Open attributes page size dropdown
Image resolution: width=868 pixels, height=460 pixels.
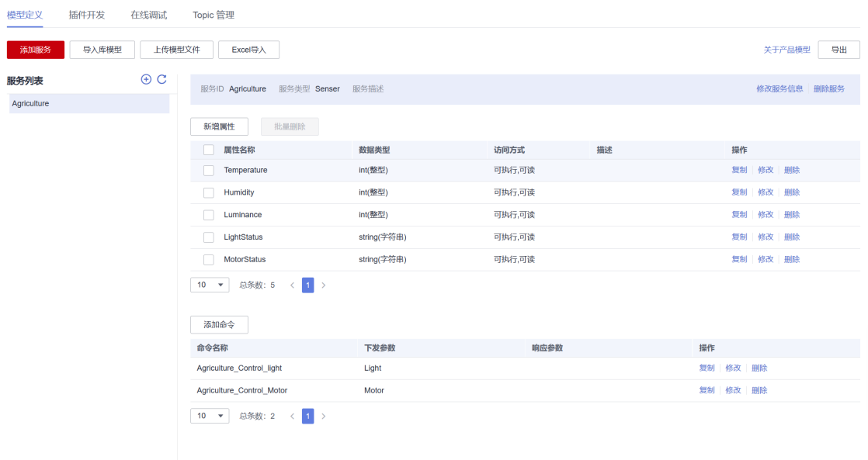(x=210, y=285)
